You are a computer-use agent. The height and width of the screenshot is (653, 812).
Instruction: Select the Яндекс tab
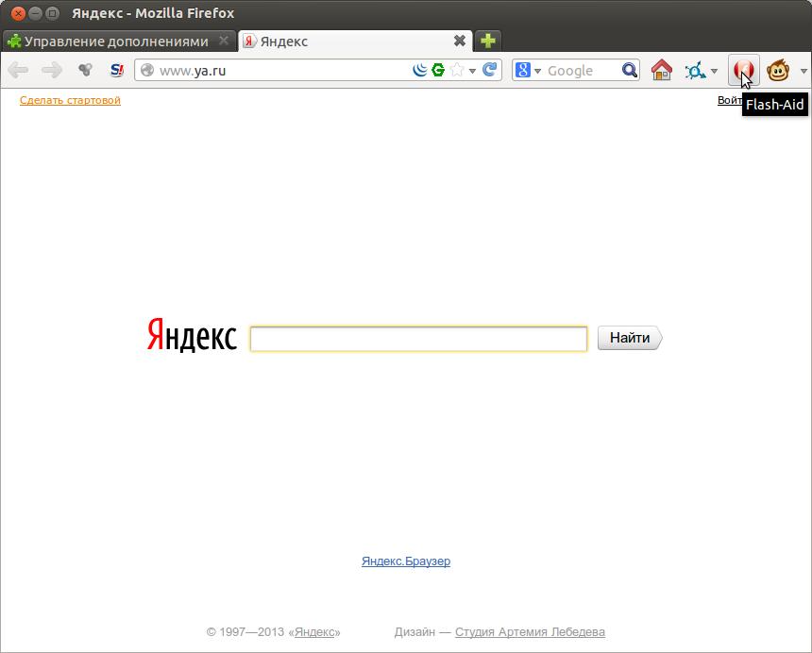tap(355, 41)
